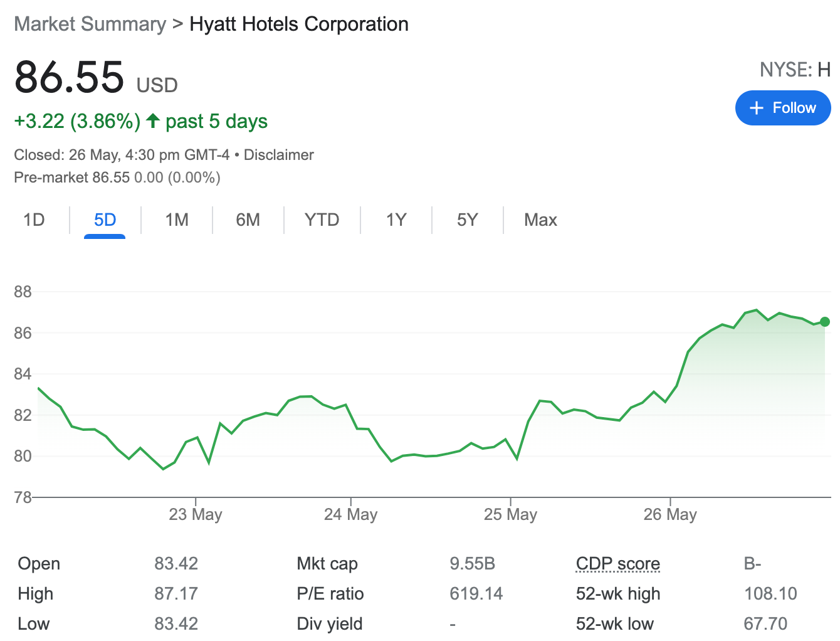Click the Open value 83.42

pyautogui.click(x=176, y=563)
